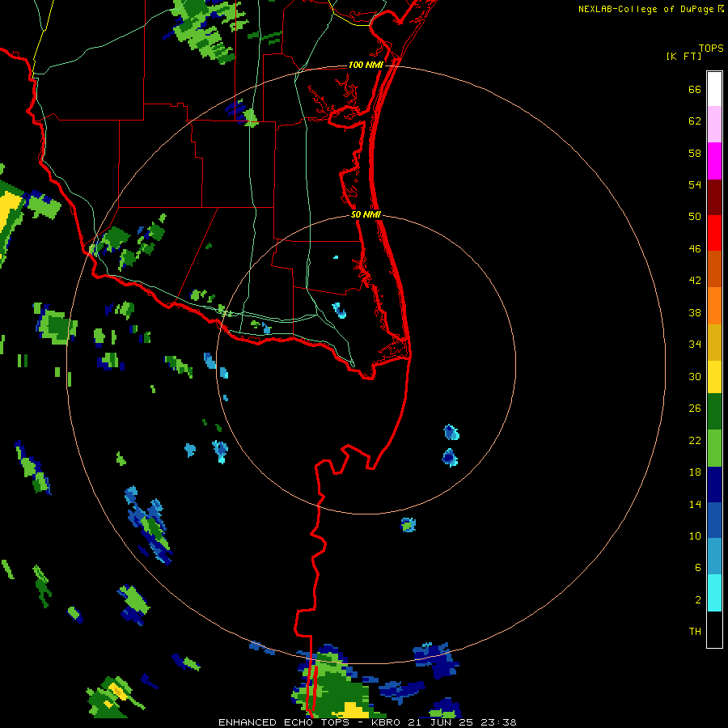Click the 66 legend value
The width and height of the screenshot is (728, 728).
(695, 89)
